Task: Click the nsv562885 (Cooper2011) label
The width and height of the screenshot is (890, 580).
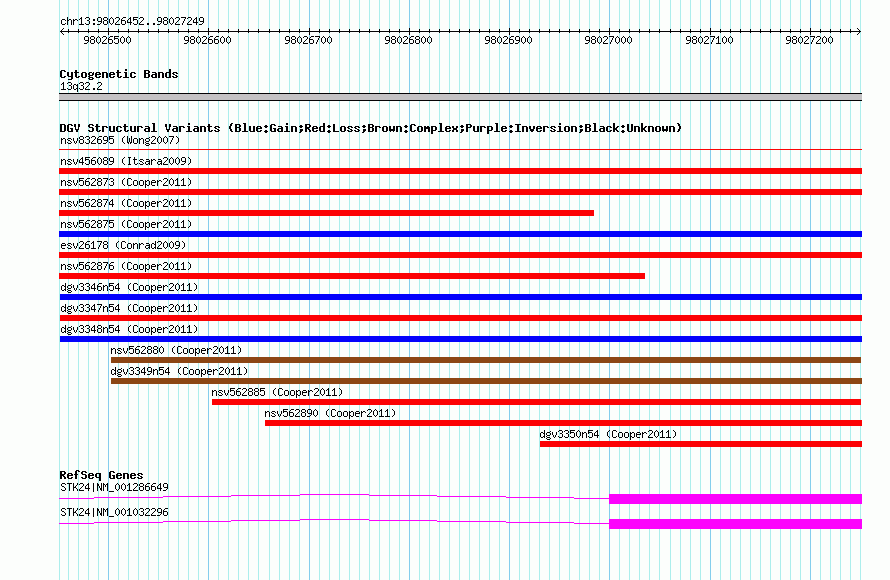Action: (277, 392)
